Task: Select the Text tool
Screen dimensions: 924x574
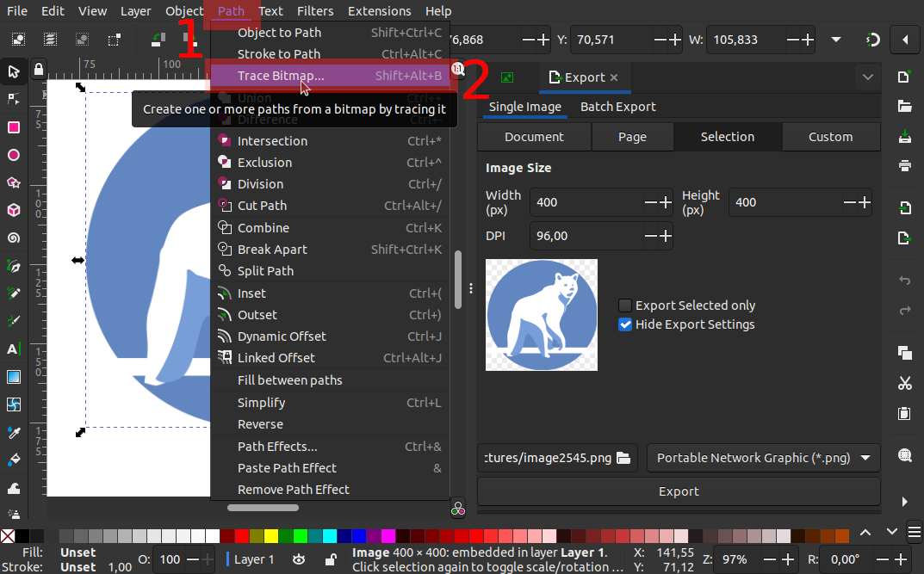Action: pos(14,349)
